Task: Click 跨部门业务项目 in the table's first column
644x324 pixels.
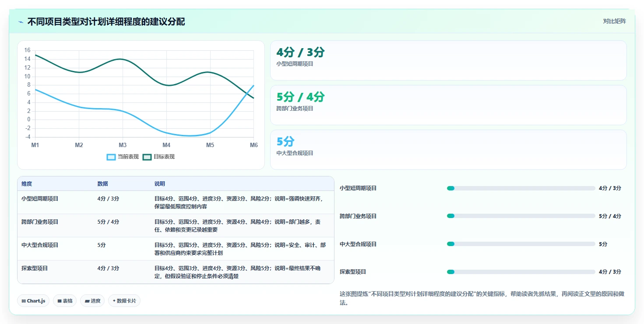Action: (40, 222)
